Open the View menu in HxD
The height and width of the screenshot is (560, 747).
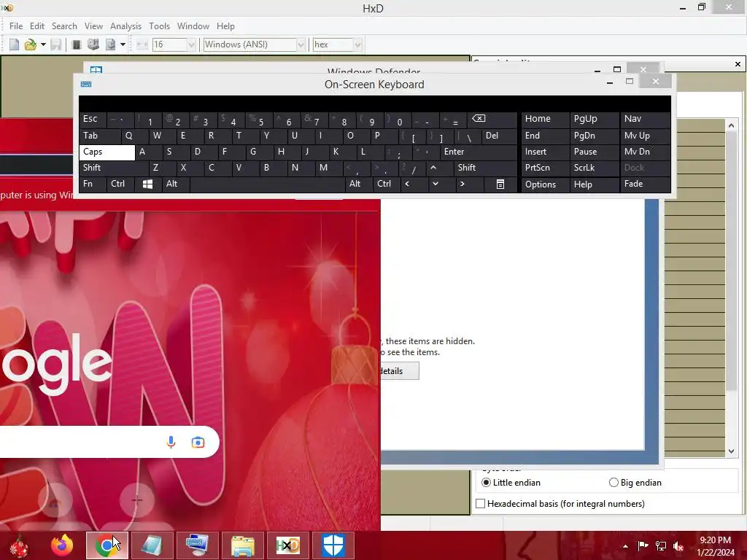coord(93,26)
